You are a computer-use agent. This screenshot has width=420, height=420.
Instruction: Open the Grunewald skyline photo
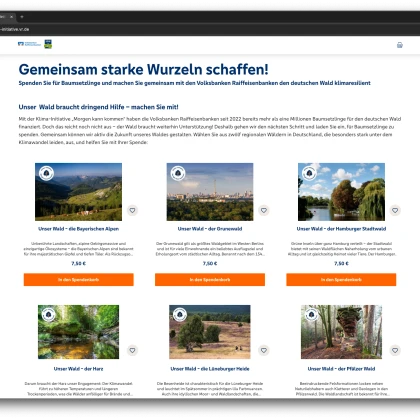tap(210, 192)
